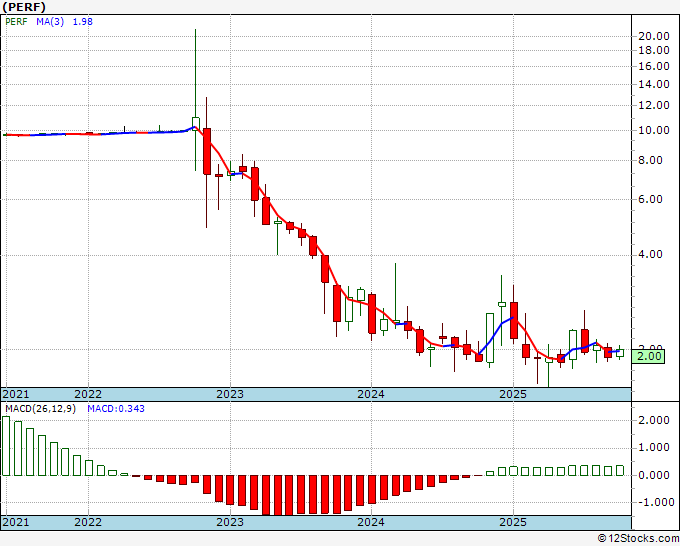Click the 1.000 MACD axis label
The image size is (680, 546).
click(x=654, y=448)
